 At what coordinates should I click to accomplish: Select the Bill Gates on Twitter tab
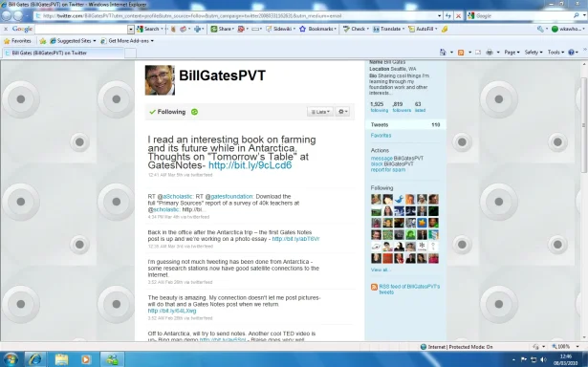point(63,53)
